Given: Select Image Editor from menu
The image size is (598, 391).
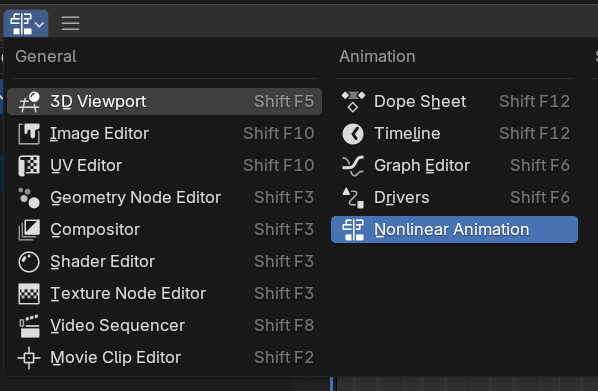Looking at the screenshot, I should (x=164, y=134).
